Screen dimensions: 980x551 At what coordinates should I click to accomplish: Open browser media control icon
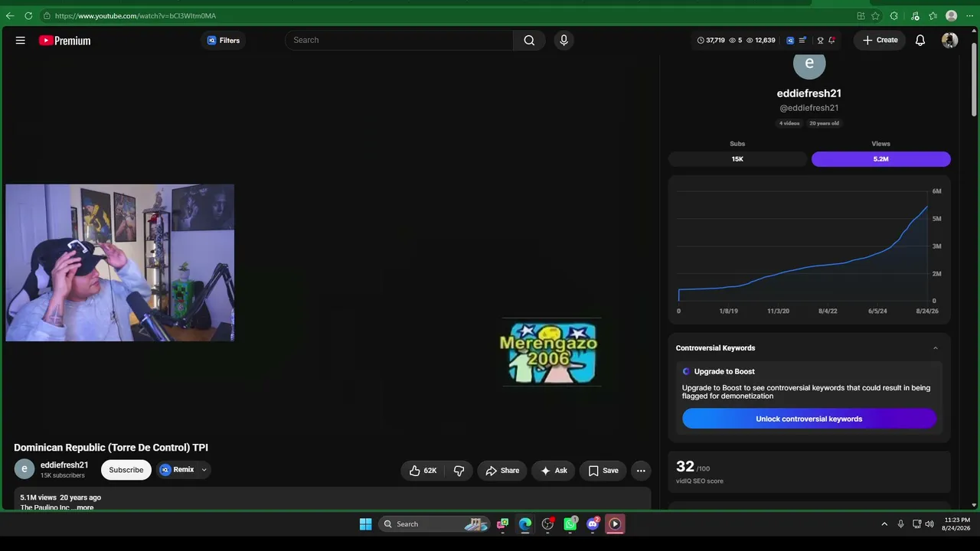tap(915, 16)
